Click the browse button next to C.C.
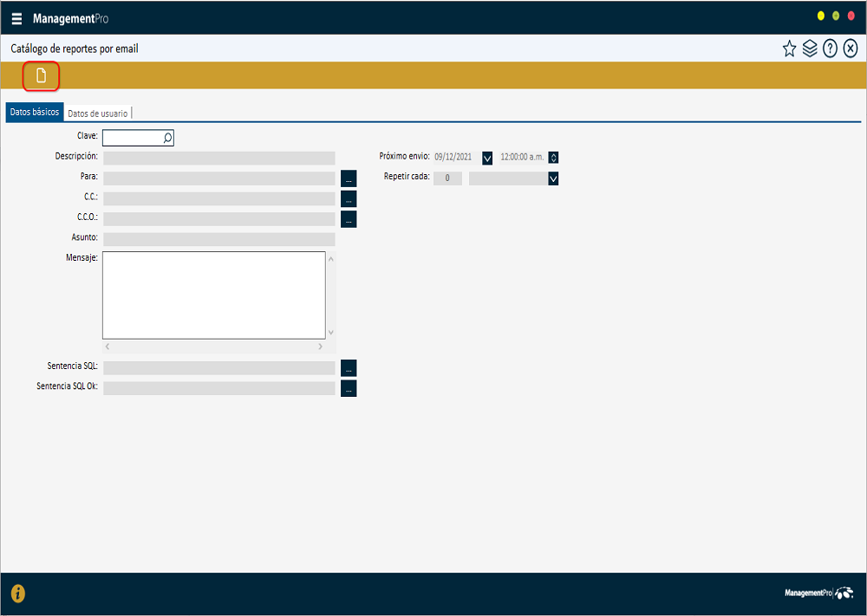This screenshot has width=867, height=616. 349,198
